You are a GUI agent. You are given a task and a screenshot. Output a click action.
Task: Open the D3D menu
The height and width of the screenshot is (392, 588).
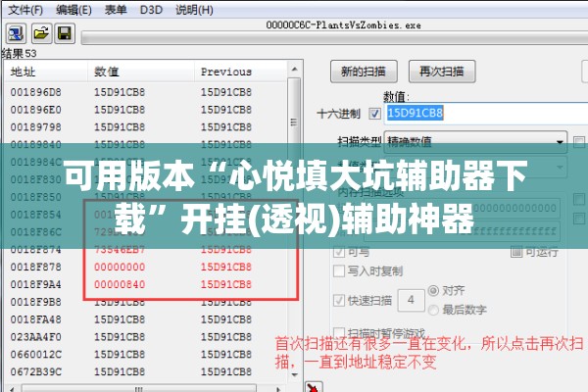151,10
